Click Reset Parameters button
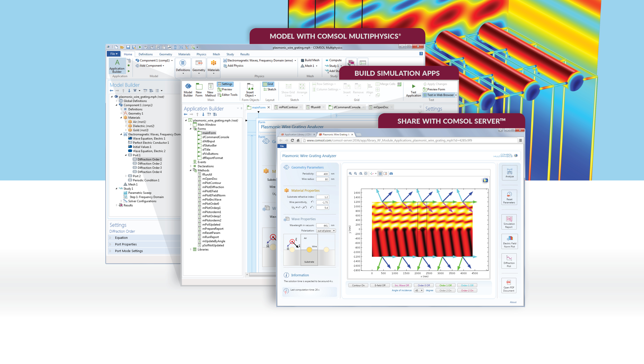This screenshot has height=364, width=644. [509, 197]
